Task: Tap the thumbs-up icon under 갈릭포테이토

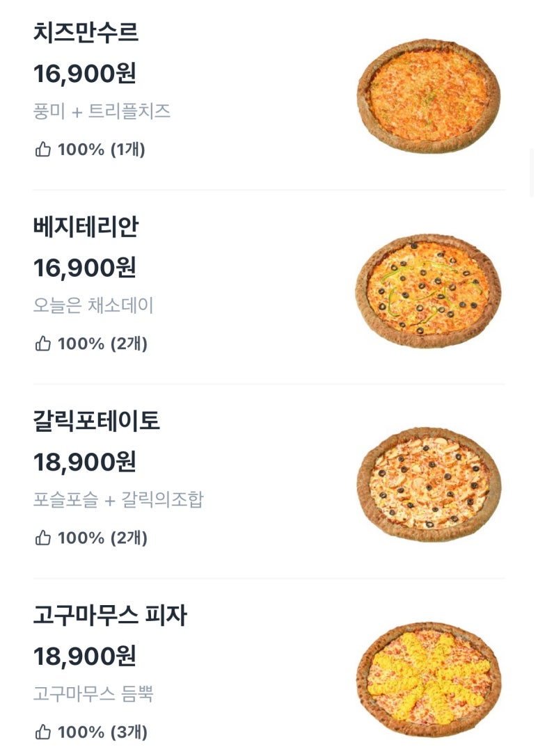Action: tap(43, 538)
